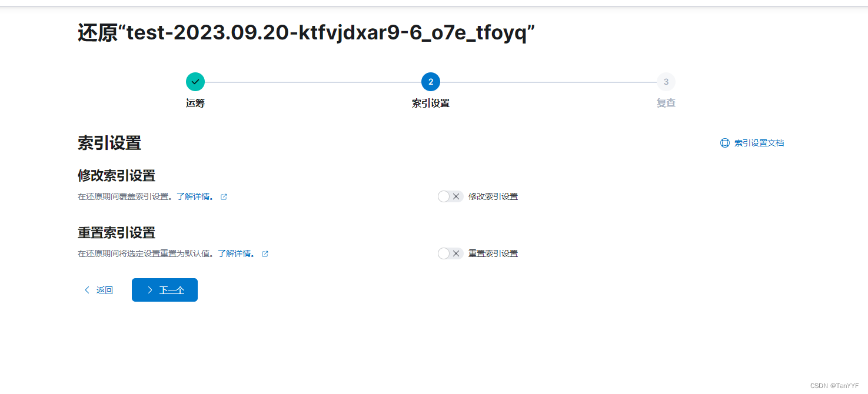
Task: Click the left chevron on 返回 button
Action: 87,290
